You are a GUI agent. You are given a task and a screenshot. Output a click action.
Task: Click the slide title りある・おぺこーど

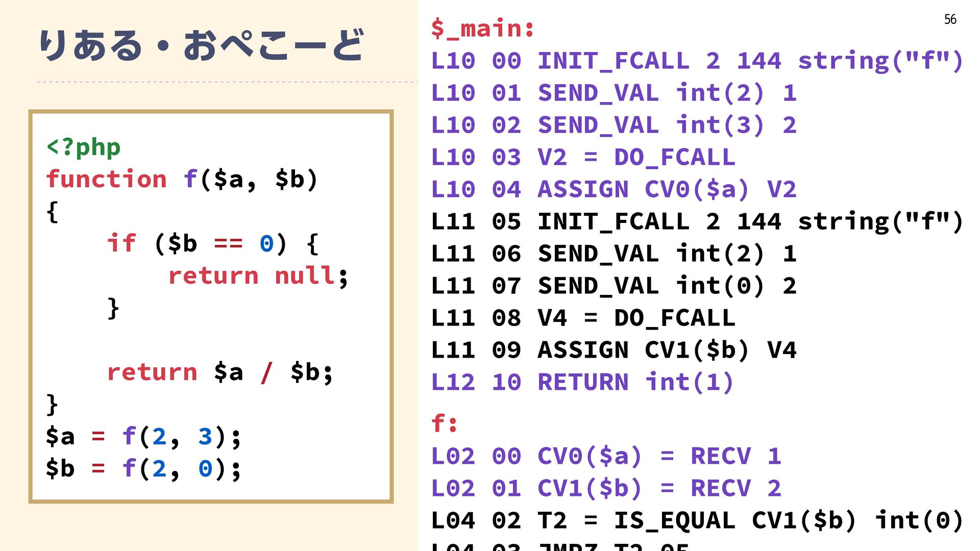(x=201, y=45)
